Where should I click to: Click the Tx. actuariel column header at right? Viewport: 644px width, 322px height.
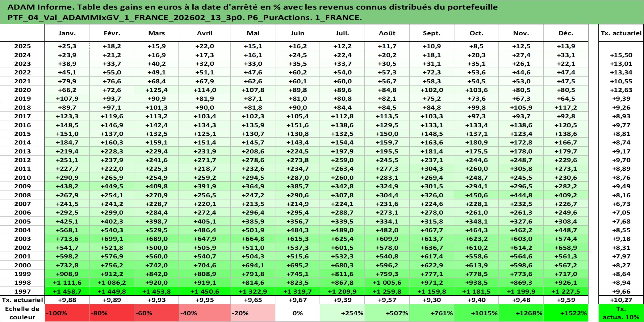(621, 33)
